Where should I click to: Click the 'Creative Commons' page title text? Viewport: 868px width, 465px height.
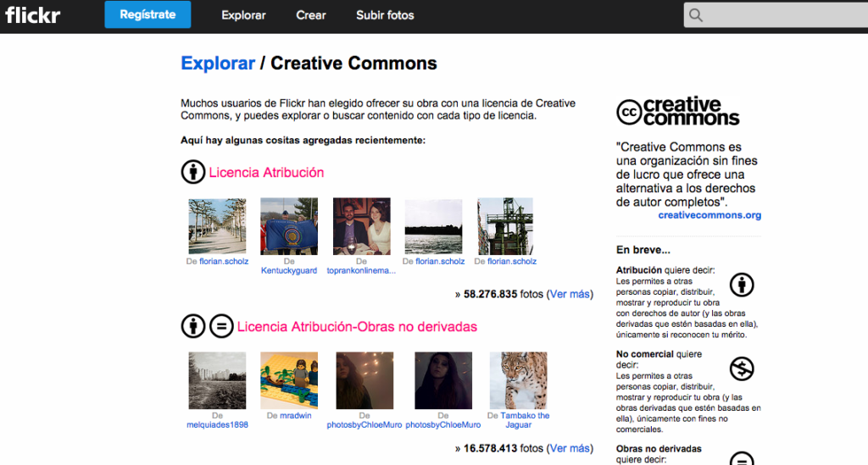pyautogui.click(x=353, y=63)
